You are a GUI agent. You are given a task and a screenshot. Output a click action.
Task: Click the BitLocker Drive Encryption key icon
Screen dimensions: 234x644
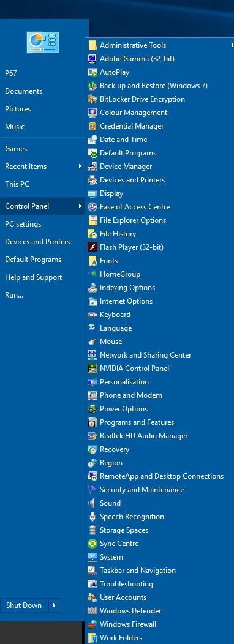click(x=92, y=99)
